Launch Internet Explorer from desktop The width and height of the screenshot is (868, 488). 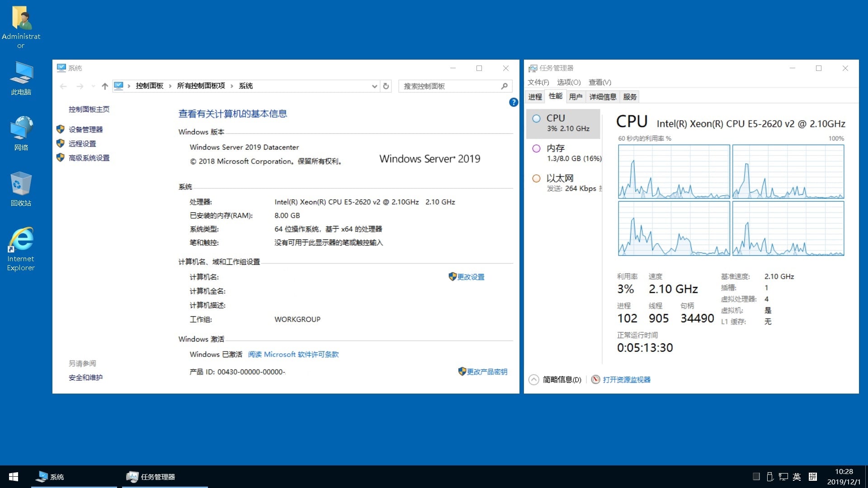tap(21, 249)
